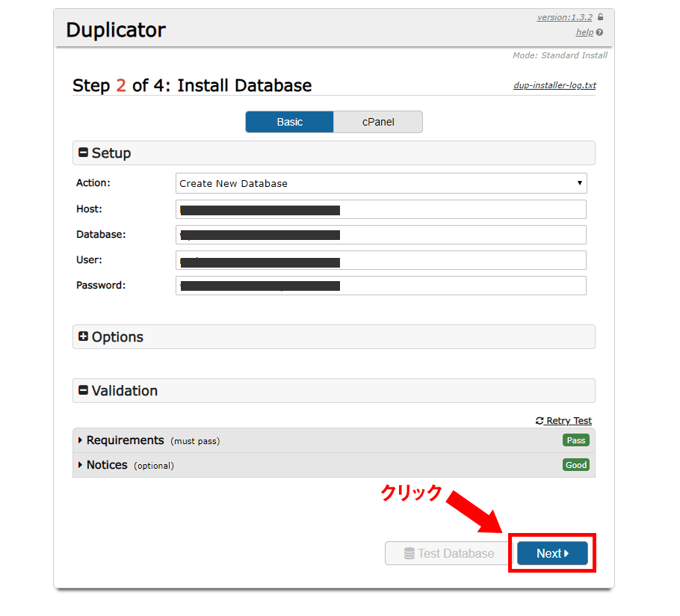Click the green Good status badge

pos(575,465)
